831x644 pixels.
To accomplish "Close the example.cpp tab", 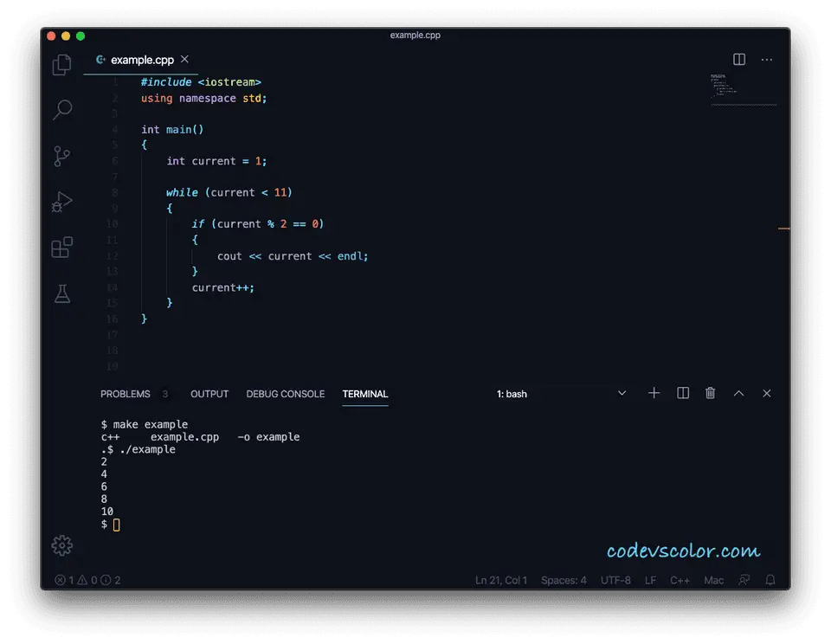I will tap(184, 60).
